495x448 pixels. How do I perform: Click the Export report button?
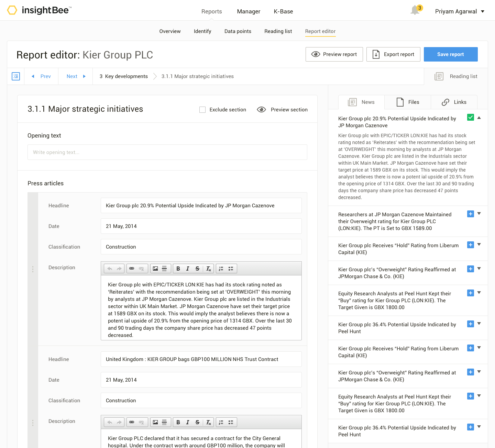[393, 54]
